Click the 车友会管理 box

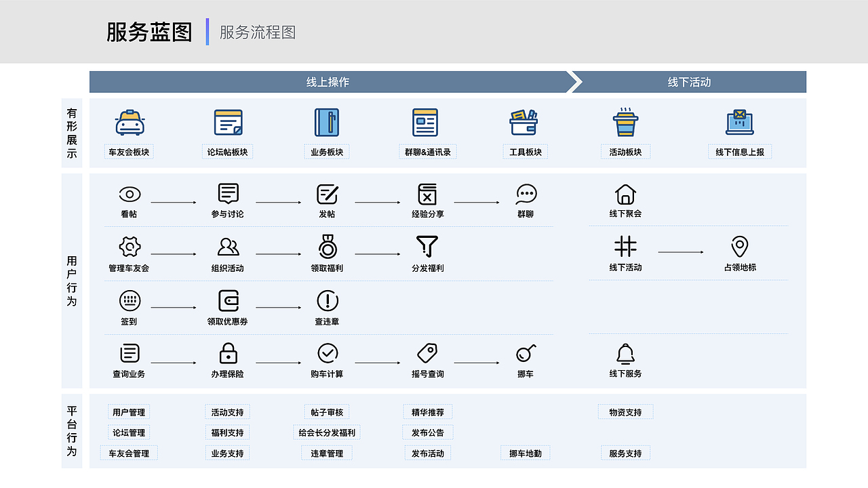[129, 453]
